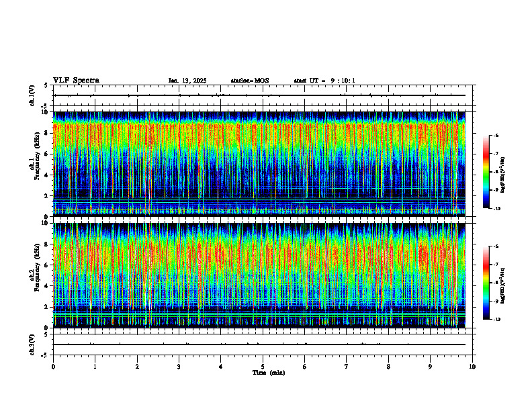The width and height of the screenshot is (532, 411).
Task: Click the ch.1 "Frequency (kHz)" axis label
Action: (x=37, y=156)
